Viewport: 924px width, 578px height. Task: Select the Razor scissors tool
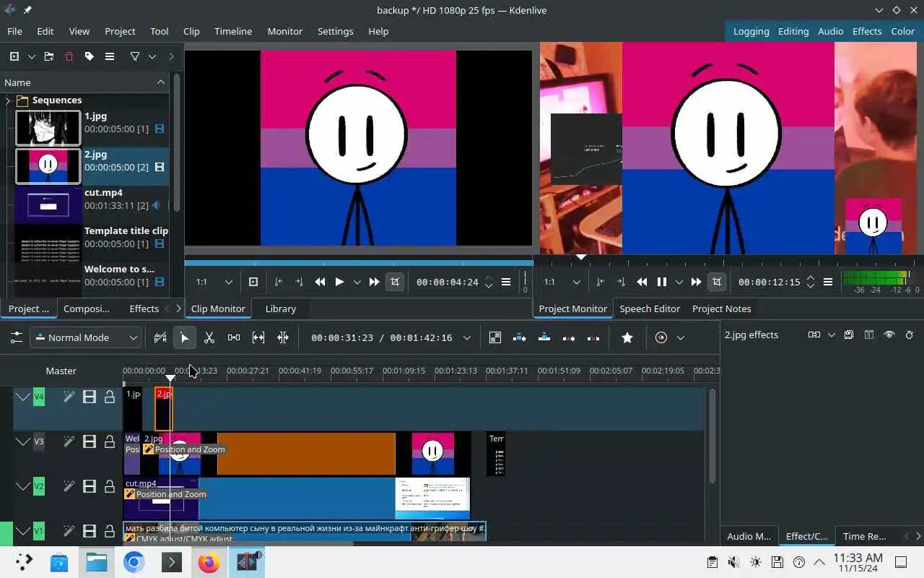tap(209, 337)
